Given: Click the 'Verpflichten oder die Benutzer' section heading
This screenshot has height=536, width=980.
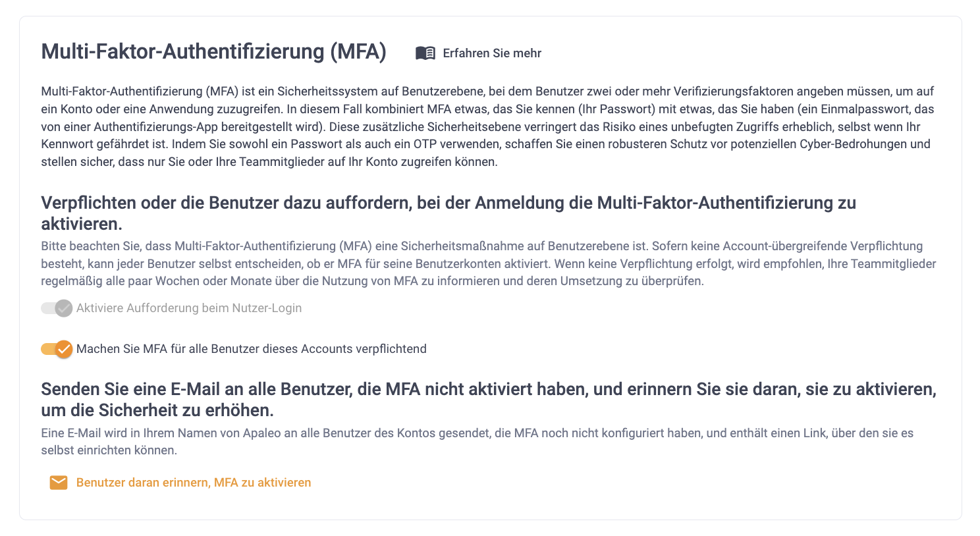Looking at the screenshot, I should (x=449, y=213).
